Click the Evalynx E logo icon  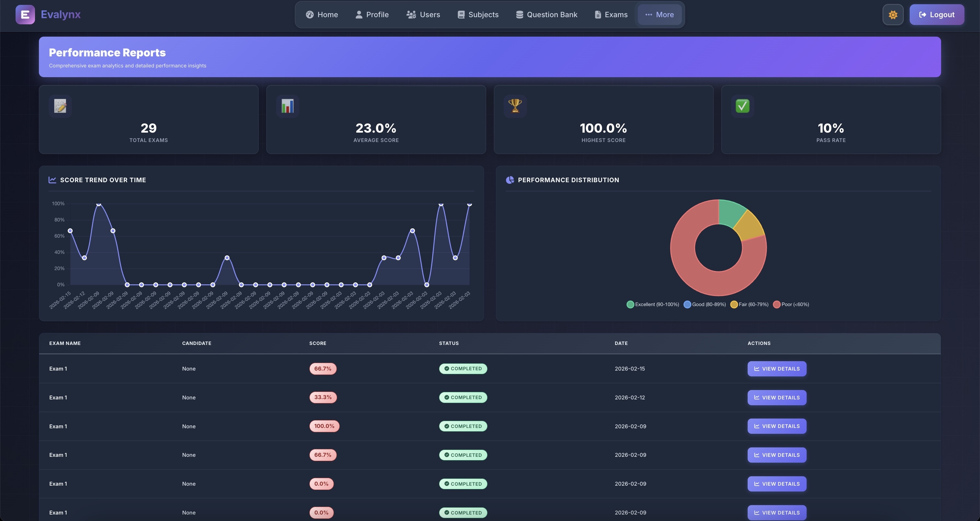click(25, 15)
